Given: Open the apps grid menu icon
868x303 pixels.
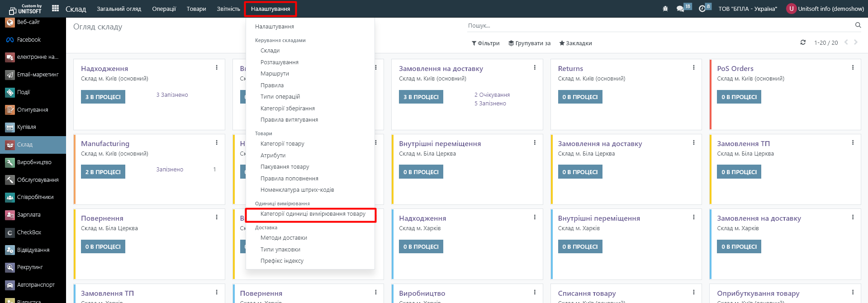Looking at the screenshot, I should coord(56,8).
